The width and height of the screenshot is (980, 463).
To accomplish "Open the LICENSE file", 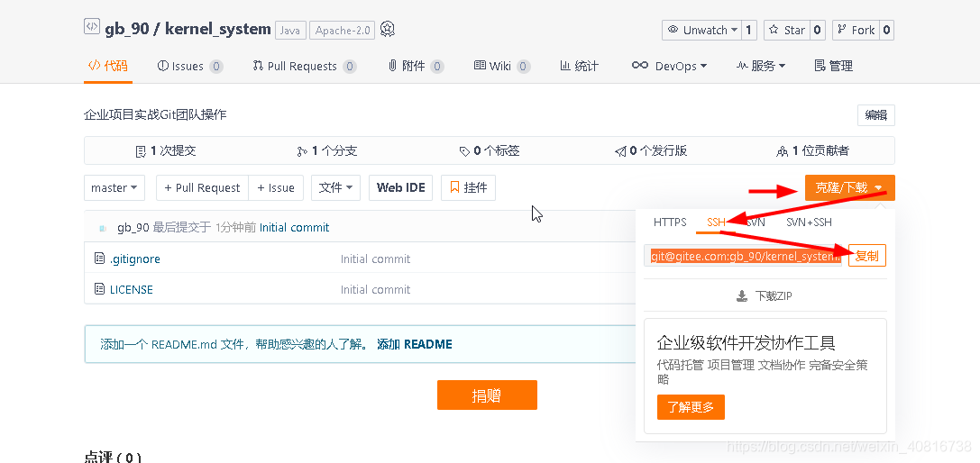I will (132, 289).
